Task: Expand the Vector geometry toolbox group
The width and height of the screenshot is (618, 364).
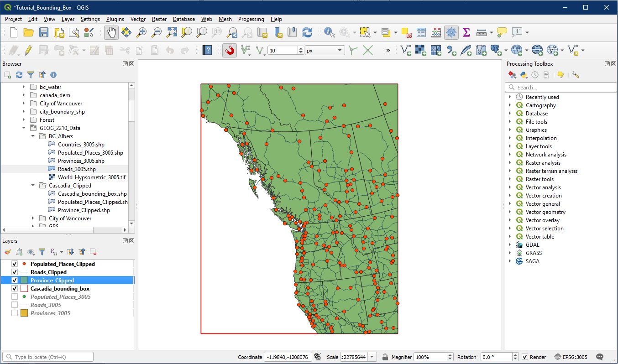Action: 510,212
